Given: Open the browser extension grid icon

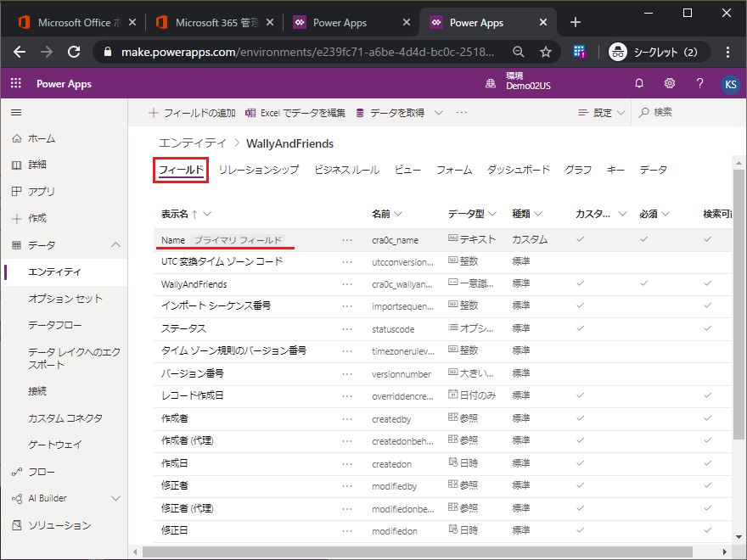Looking at the screenshot, I should click(579, 52).
